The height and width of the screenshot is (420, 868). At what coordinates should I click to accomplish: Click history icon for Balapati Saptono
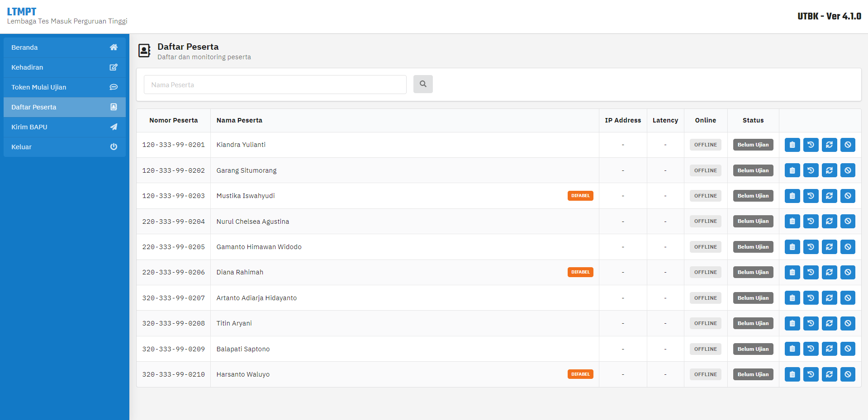(811, 349)
